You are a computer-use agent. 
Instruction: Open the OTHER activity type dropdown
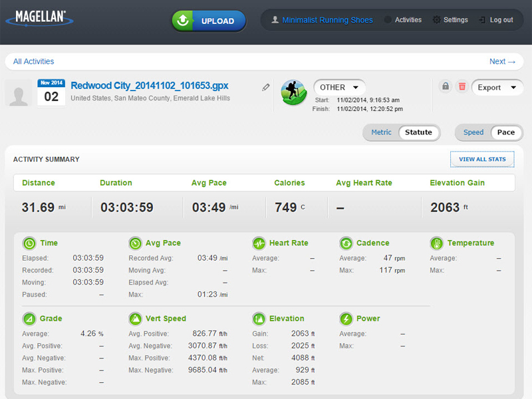(x=339, y=88)
